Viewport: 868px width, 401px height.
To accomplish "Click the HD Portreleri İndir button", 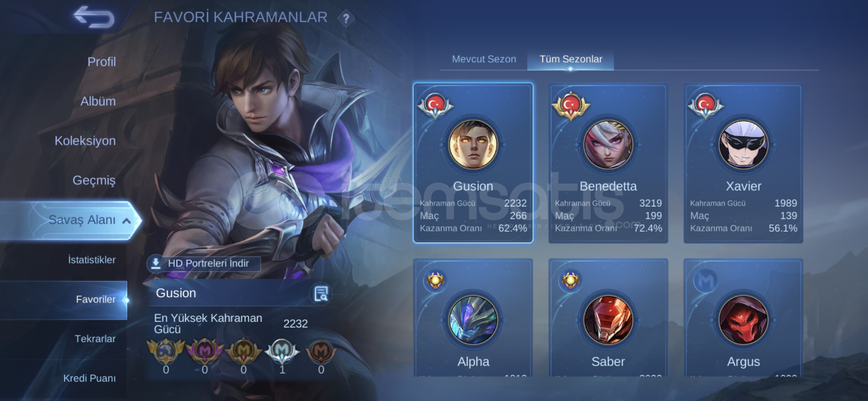I will tap(204, 263).
